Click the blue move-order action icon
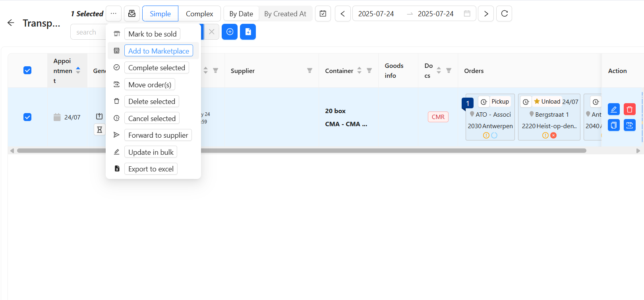The image size is (644, 300). point(630,125)
